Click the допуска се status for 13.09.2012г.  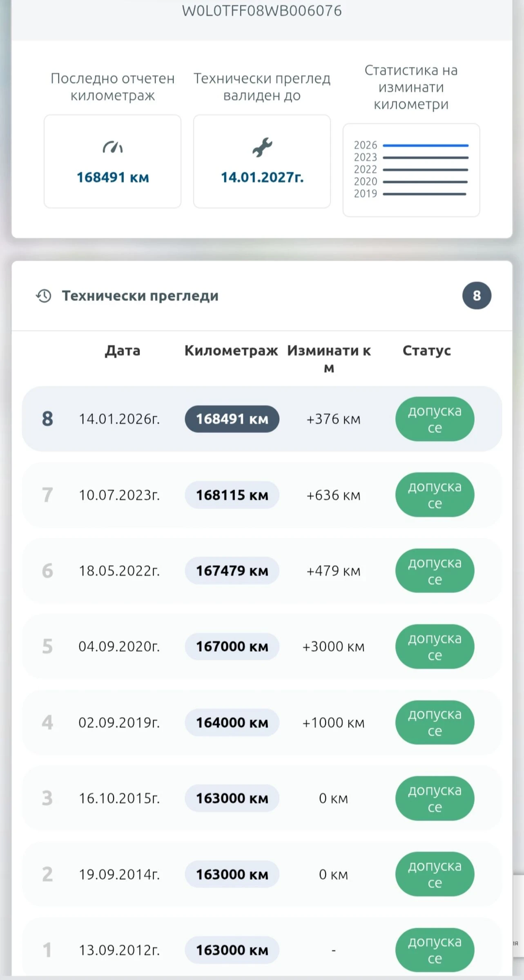435,950
